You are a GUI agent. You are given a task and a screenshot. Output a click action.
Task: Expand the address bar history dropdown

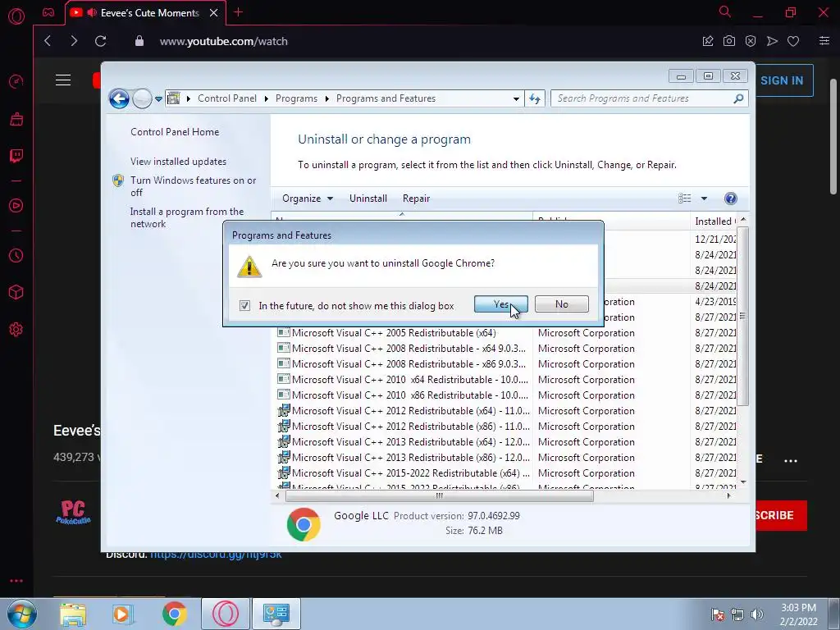click(x=516, y=99)
